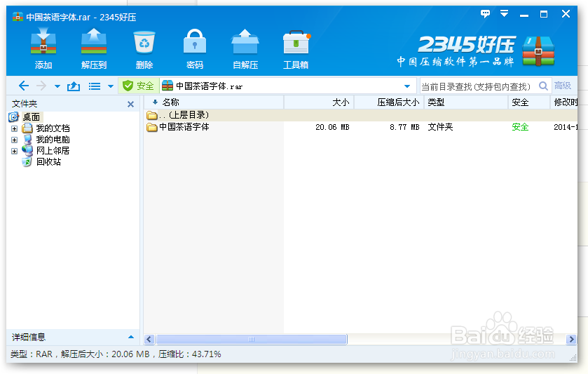The height and width of the screenshot is (374, 588).
Task: Click the horizontal scrollbar left arrow
Action: click(149, 340)
